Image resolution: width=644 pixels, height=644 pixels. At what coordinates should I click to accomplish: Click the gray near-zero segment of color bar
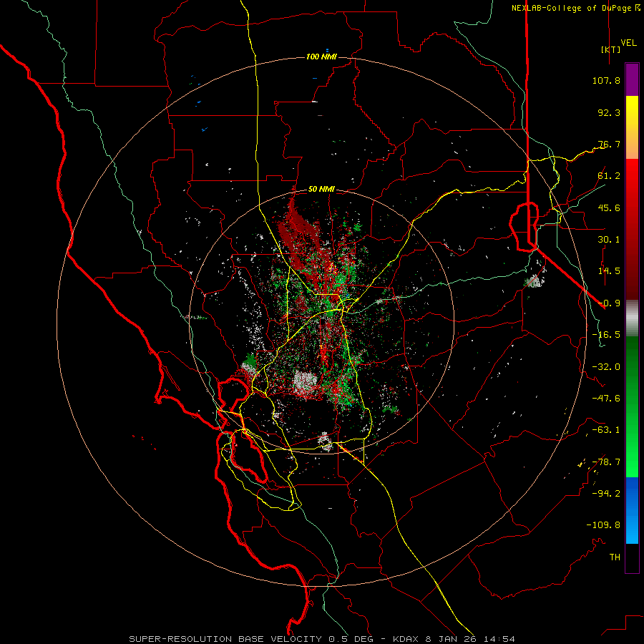[x=632, y=318]
